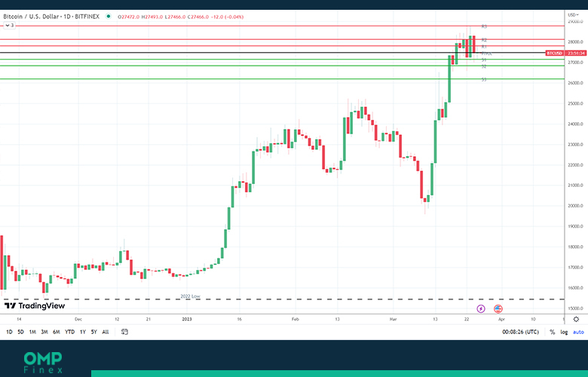Select the 6M time range
588x377 pixels.
tap(57, 332)
